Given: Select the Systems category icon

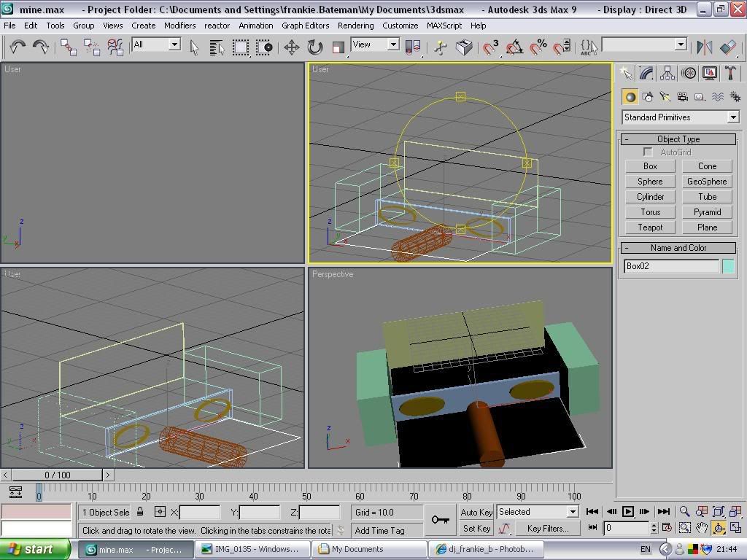Looking at the screenshot, I should 735,97.
